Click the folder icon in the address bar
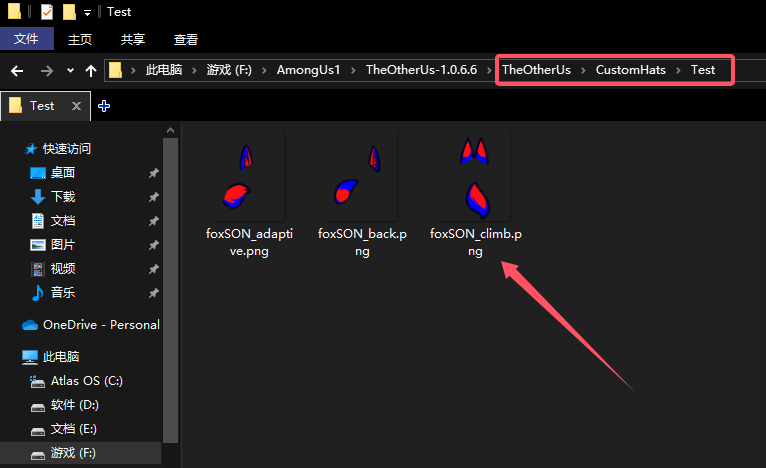This screenshot has height=468, width=766. pos(115,70)
